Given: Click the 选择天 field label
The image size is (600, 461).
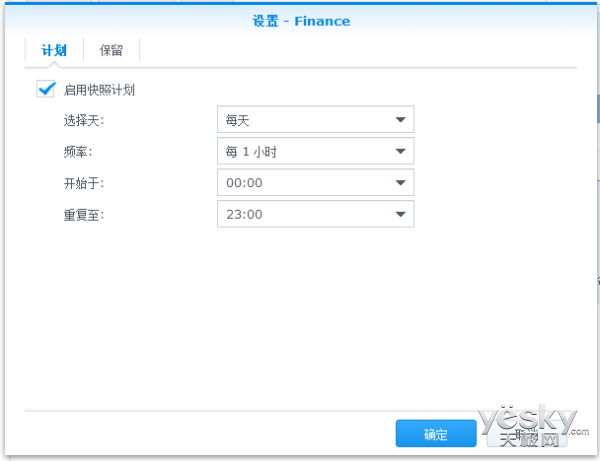Looking at the screenshot, I should (x=83, y=121).
